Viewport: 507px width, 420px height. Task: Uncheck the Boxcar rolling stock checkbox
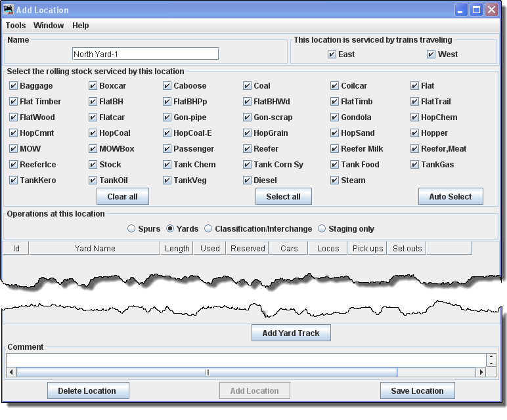(93, 86)
